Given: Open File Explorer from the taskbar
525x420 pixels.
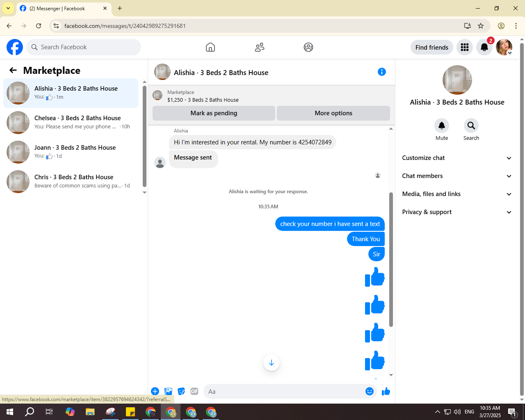Looking at the screenshot, I should click(x=90, y=412).
